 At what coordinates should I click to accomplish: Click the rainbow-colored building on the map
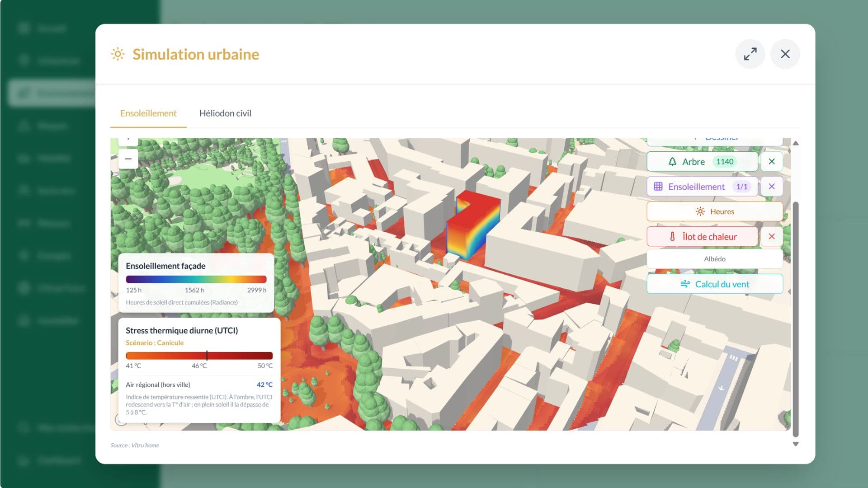(474, 225)
